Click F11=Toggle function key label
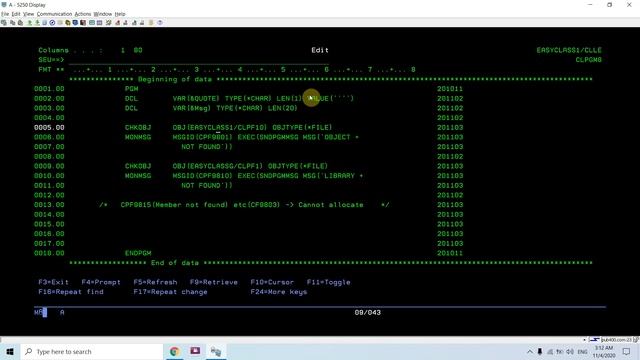 click(328, 282)
